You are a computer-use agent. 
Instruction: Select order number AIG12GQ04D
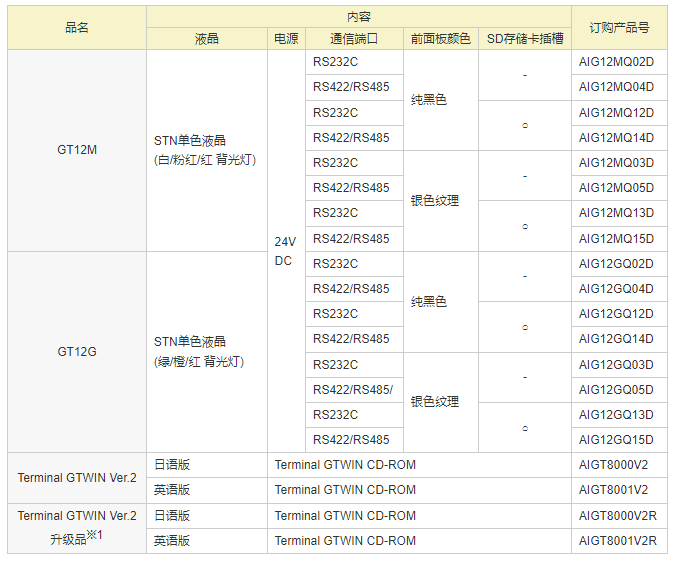point(616,289)
